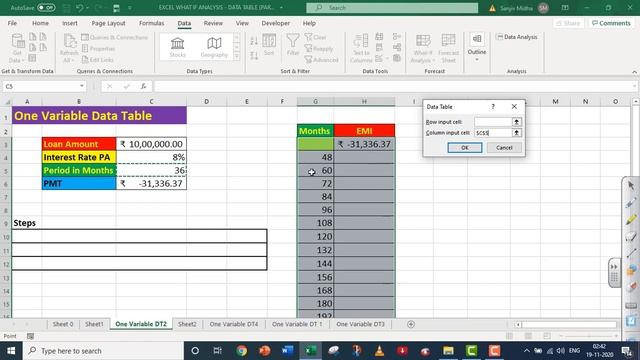640x360 pixels.
Task: Click the Geography data type icon
Action: point(214,47)
